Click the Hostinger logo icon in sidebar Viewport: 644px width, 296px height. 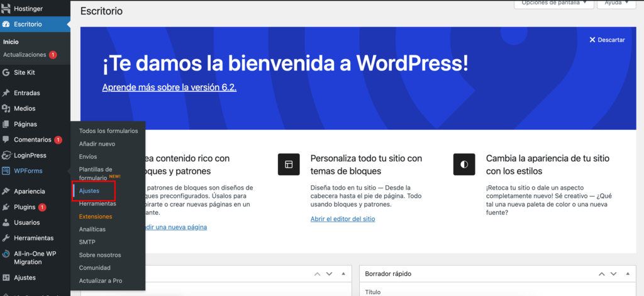coord(6,8)
